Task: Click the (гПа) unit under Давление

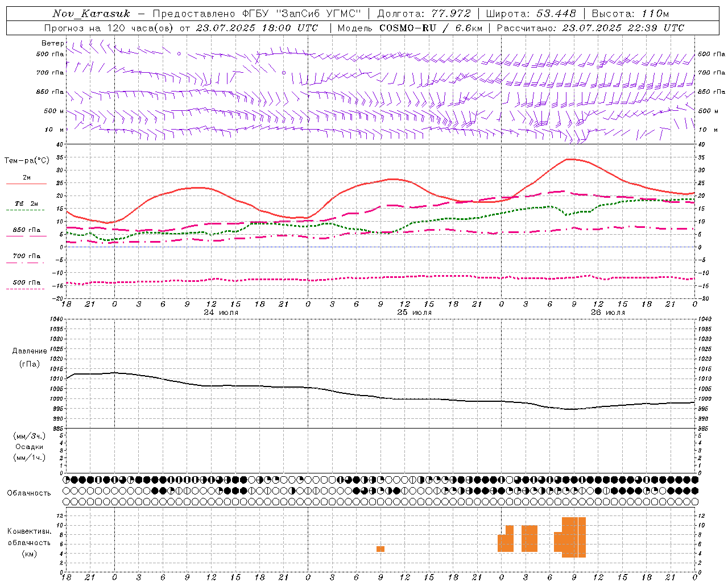Action: [30, 364]
